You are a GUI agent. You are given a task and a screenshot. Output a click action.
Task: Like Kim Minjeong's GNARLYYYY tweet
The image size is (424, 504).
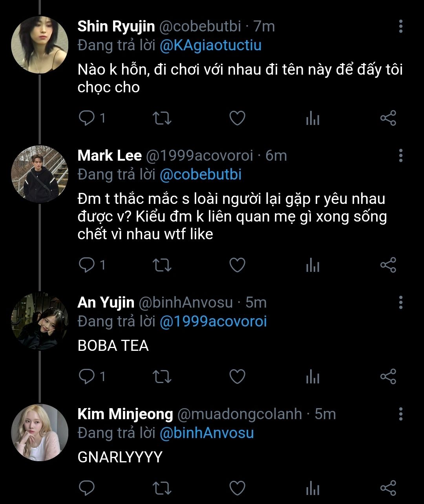(237, 488)
